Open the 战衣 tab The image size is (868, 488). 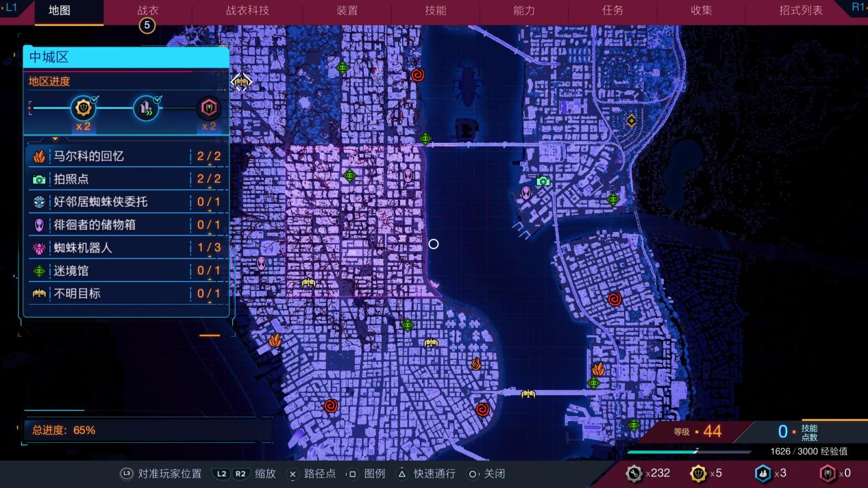click(148, 10)
